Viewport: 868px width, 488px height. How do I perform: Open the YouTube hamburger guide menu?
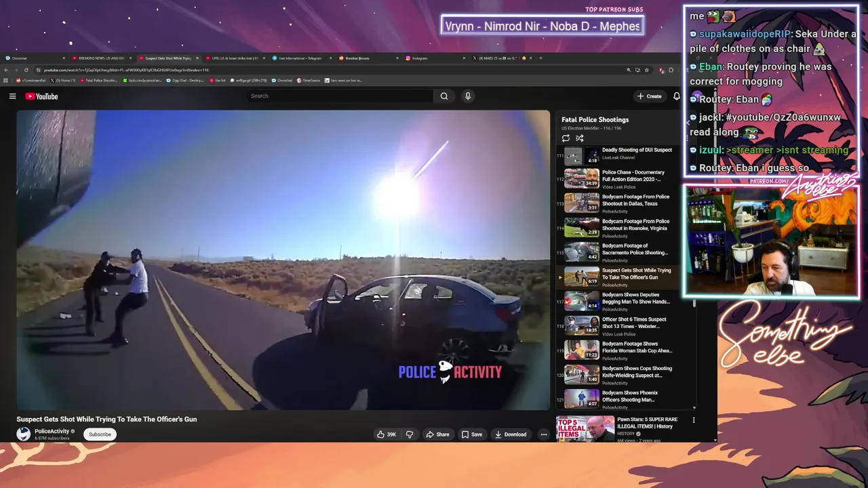pyautogui.click(x=12, y=96)
